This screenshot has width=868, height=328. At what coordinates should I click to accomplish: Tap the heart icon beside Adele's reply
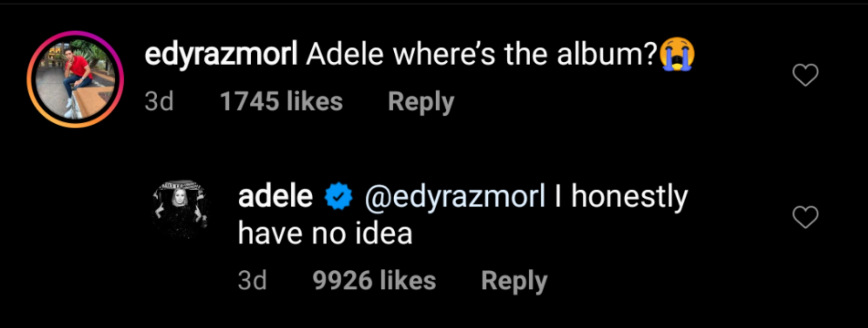point(805,217)
